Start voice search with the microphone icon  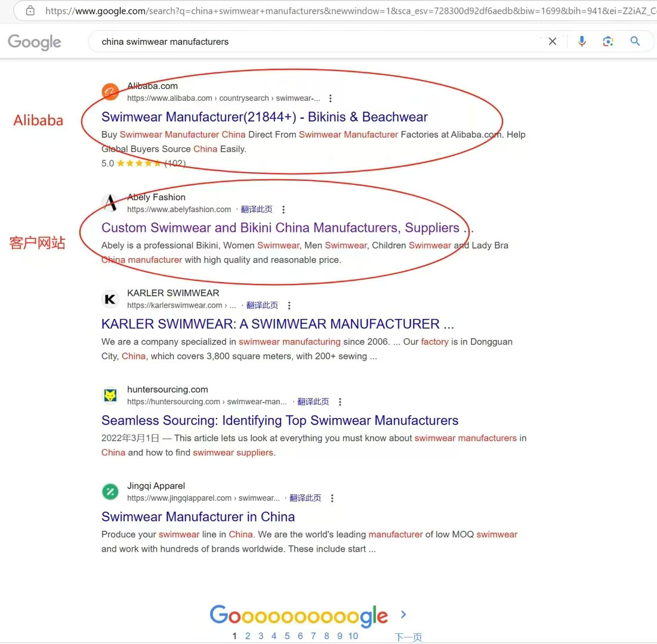pos(582,42)
